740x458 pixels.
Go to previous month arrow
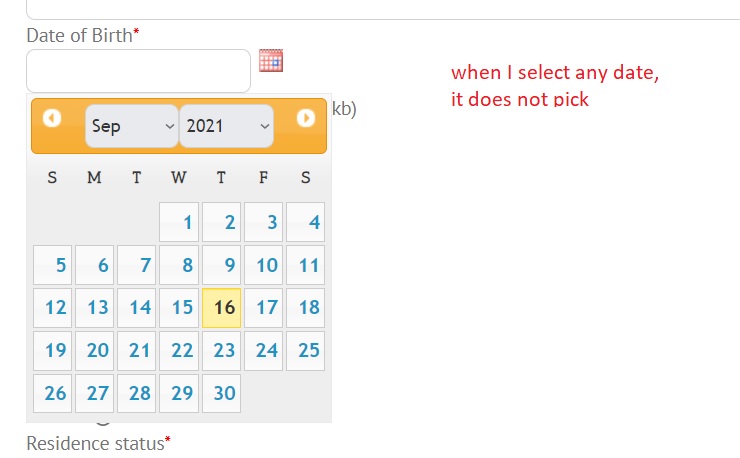point(52,118)
